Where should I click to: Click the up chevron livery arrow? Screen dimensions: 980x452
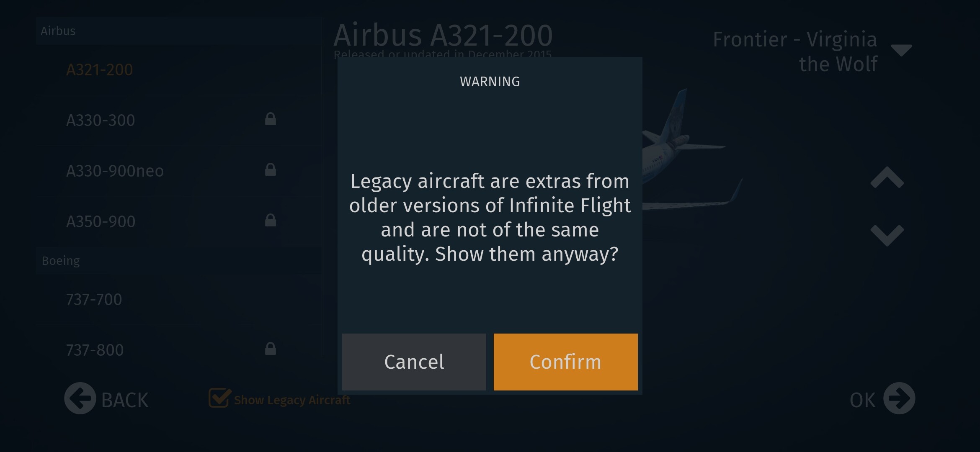887,177
